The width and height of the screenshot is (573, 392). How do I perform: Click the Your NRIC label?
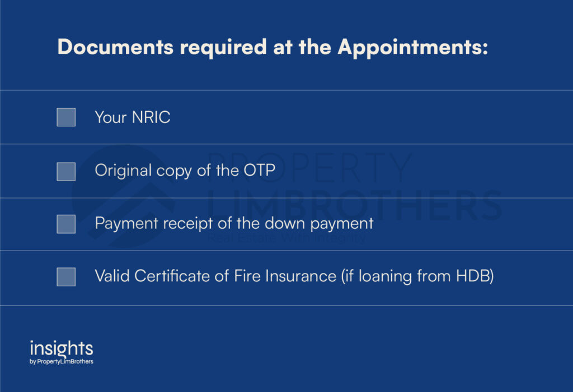point(133,117)
